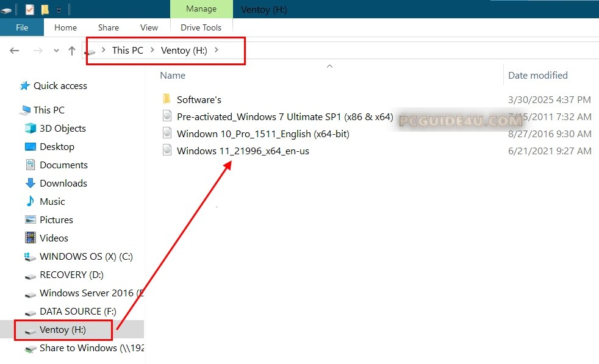The image size is (599, 364).
Task: Click the drive icon in address bar
Action: tap(91, 52)
